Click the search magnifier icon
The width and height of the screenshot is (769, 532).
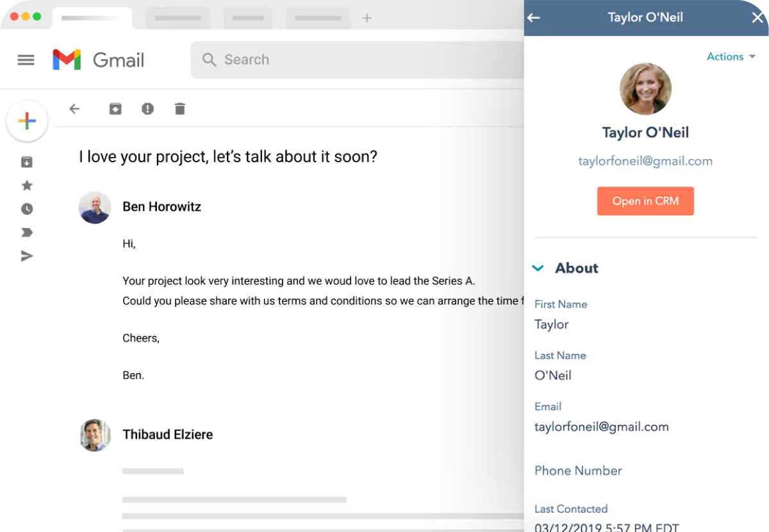(x=209, y=60)
